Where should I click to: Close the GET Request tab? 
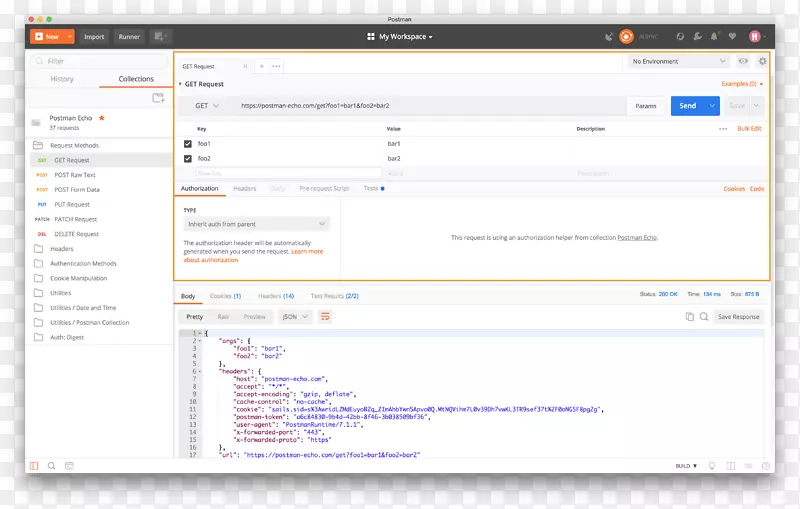tap(245, 66)
